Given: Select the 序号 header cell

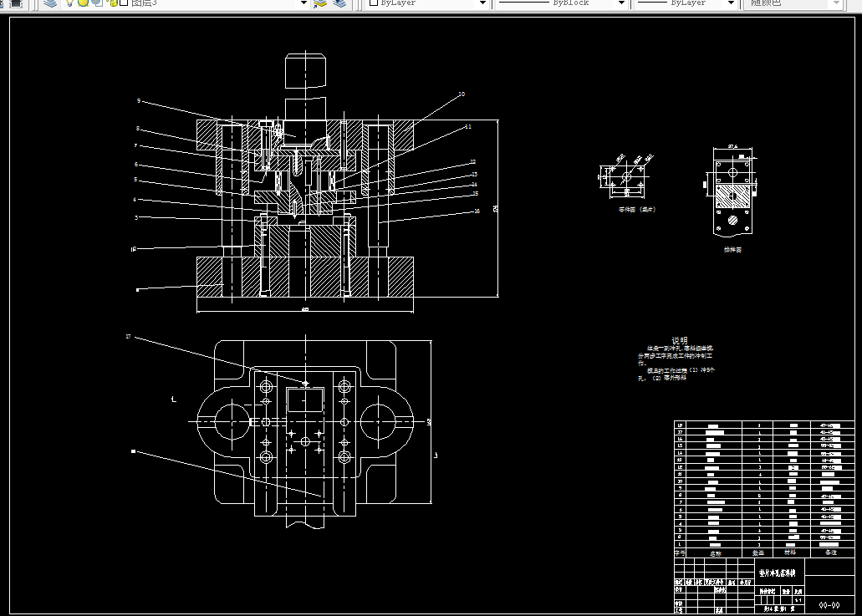Looking at the screenshot, I should tap(680, 552).
